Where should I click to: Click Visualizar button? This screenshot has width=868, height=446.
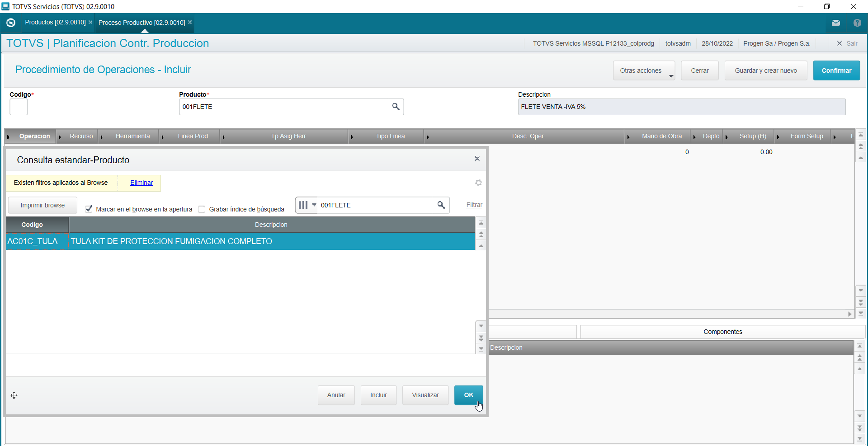(425, 395)
